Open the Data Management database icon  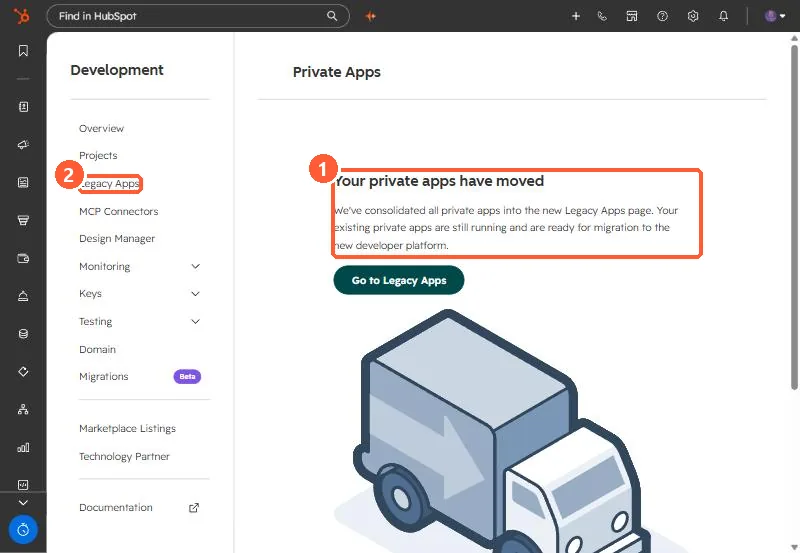pos(23,334)
